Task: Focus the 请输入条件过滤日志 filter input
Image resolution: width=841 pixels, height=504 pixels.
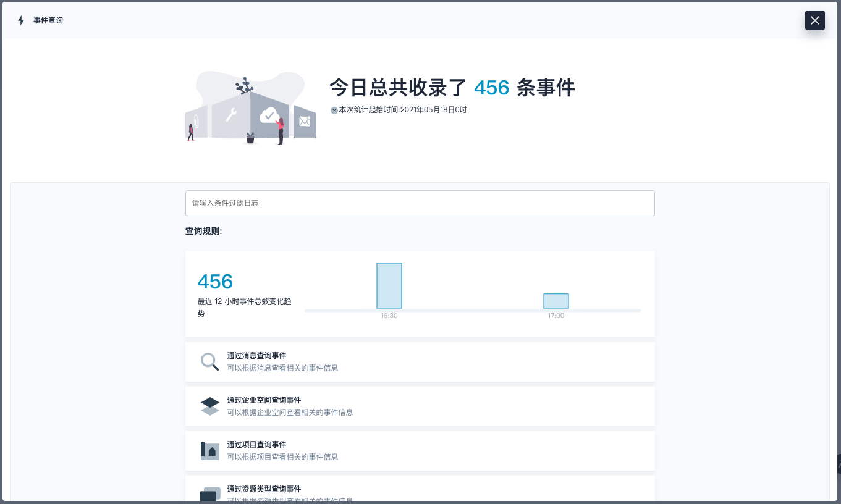Action: pyautogui.click(x=420, y=203)
